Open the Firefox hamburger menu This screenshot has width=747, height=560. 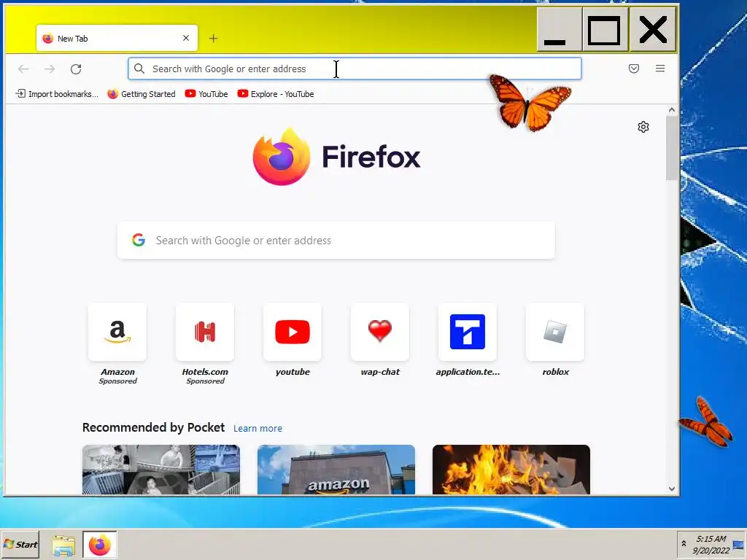(x=659, y=69)
